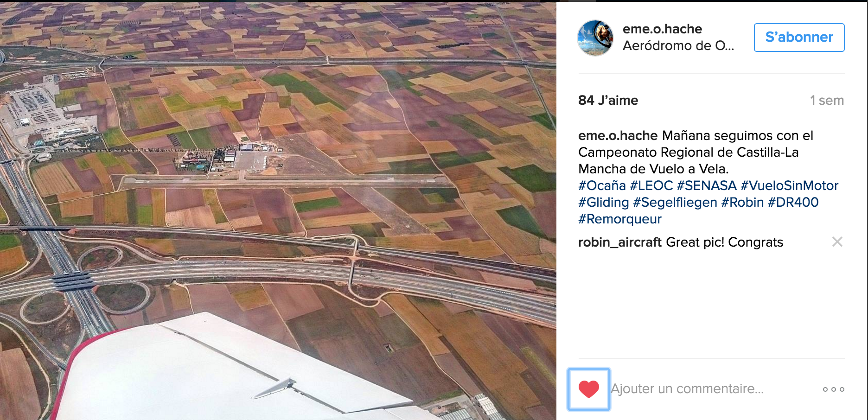Viewport: 868px width, 420px height.
Task: Open the #LEOC hashtag
Action: click(x=651, y=185)
